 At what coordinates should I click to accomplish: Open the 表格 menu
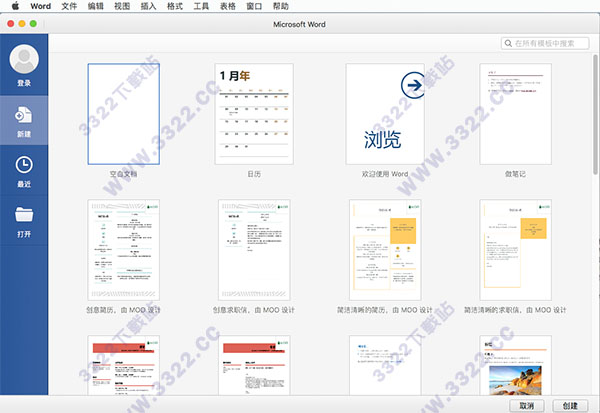click(228, 6)
